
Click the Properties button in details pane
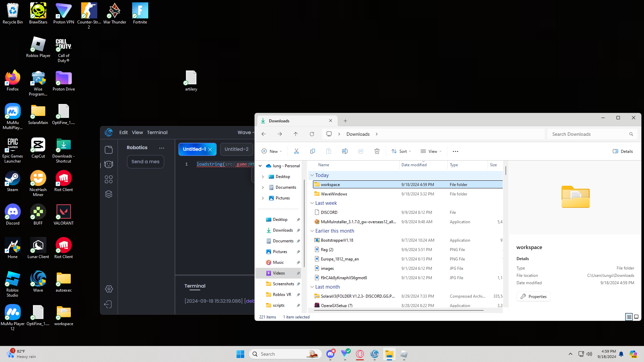[x=533, y=297]
